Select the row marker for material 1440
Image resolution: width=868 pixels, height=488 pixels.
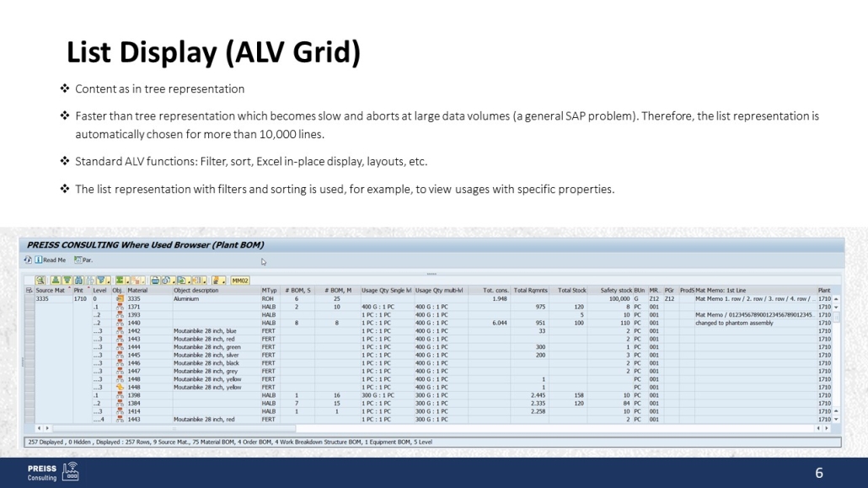[29, 323]
